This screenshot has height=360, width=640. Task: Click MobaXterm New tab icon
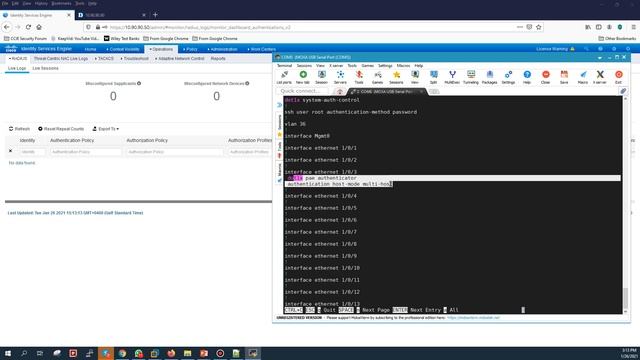pos(303,77)
